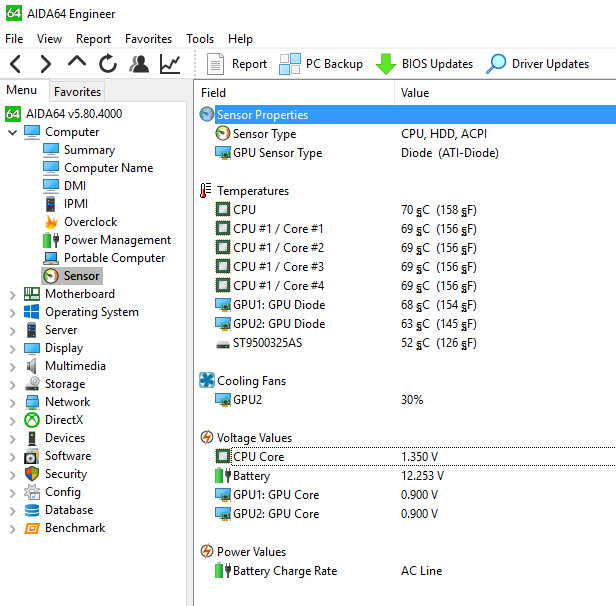This screenshot has width=616, height=606.
Task: Expand the Operating System node
Action: [x=13, y=313]
